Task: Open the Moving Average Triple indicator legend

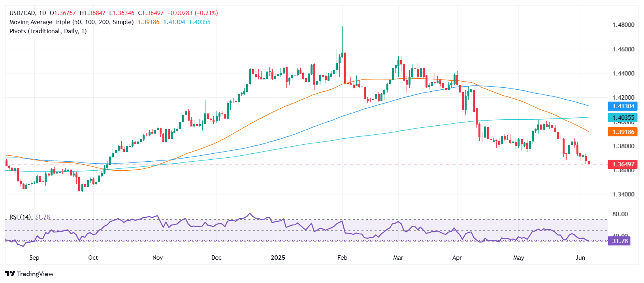Action: [x=71, y=22]
